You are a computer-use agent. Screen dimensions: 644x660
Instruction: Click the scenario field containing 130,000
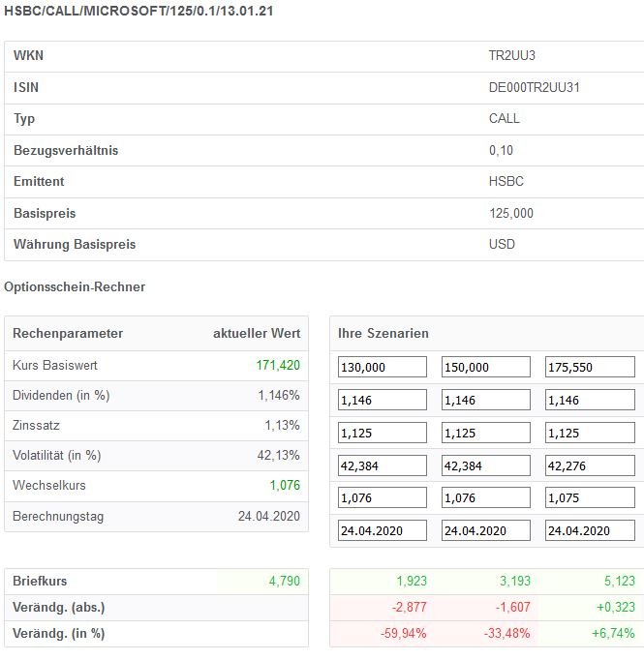pyautogui.click(x=382, y=367)
